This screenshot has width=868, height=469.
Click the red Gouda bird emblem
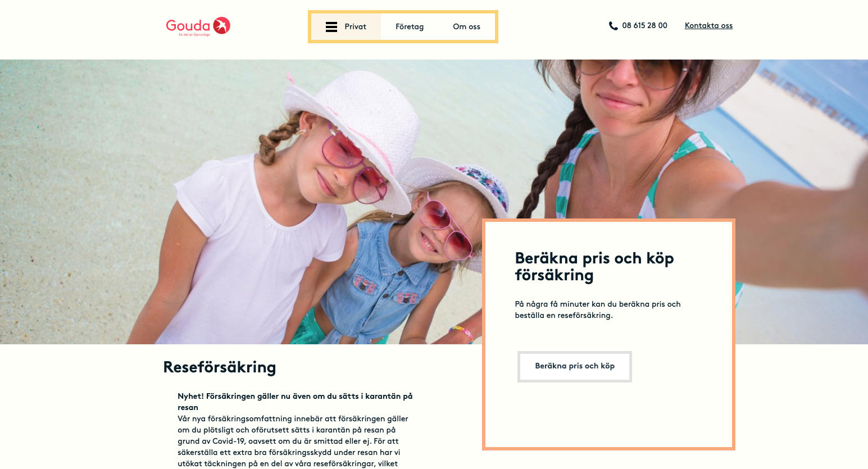point(221,25)
